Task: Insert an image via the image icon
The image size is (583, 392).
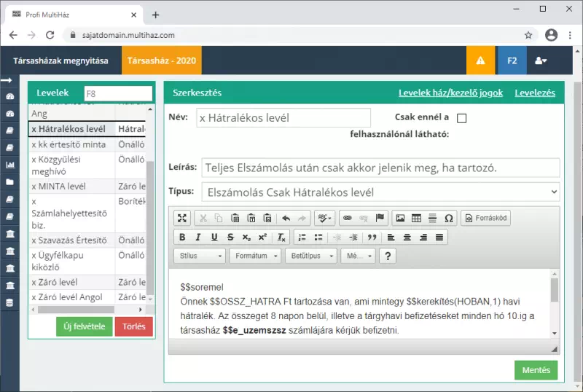Action: 399,218
